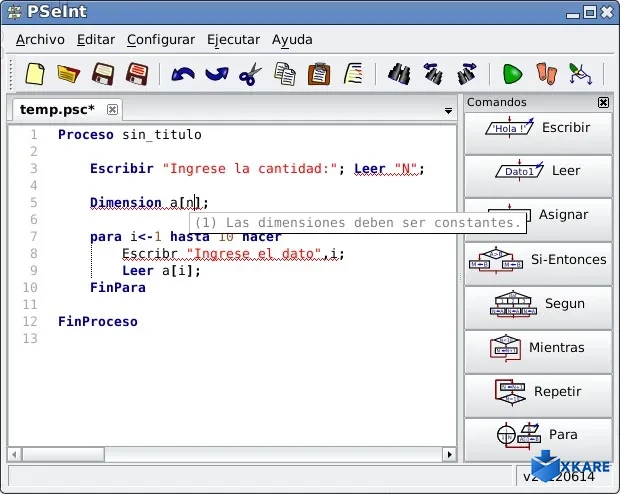Click the 'Leer "N"' statement on line 3
Image resolution: width=620 pixels, height=494 pixels.
[x=389, y=169]
